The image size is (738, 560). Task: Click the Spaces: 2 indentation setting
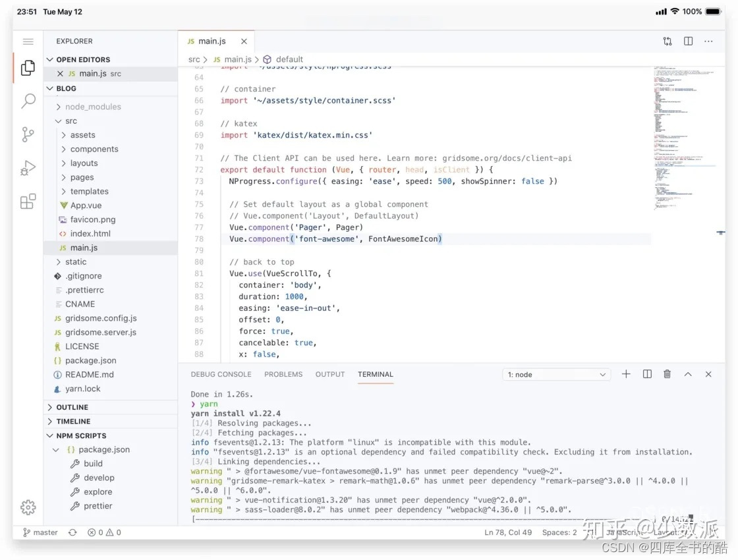[x=559, y=532]
